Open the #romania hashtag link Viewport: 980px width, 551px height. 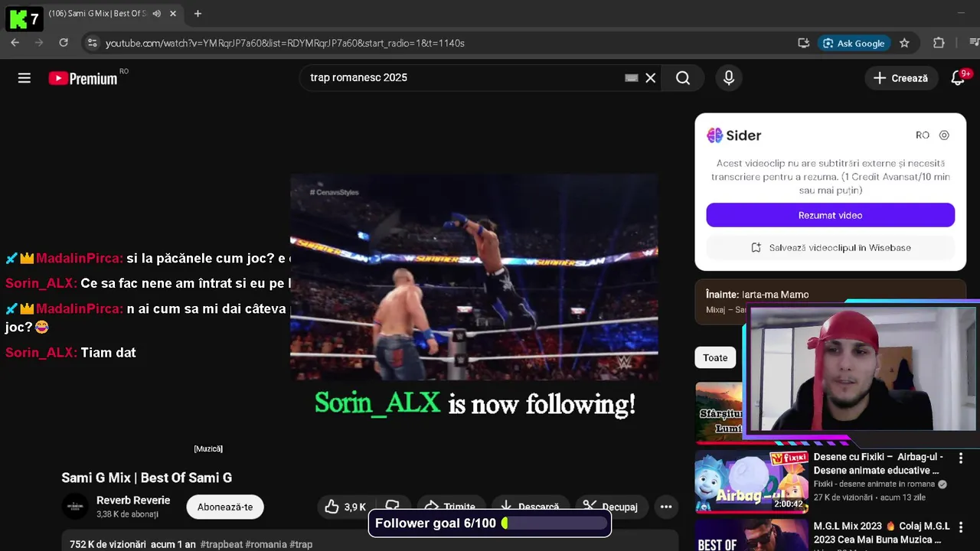266,544
